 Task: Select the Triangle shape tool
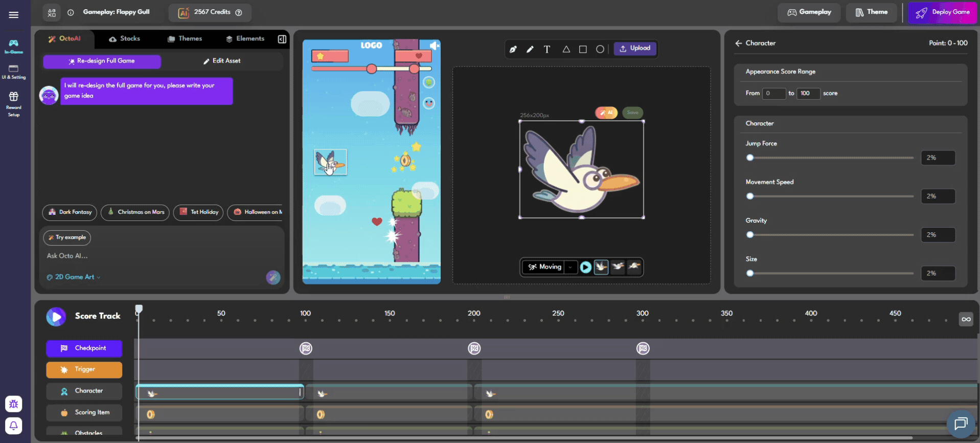566,49
